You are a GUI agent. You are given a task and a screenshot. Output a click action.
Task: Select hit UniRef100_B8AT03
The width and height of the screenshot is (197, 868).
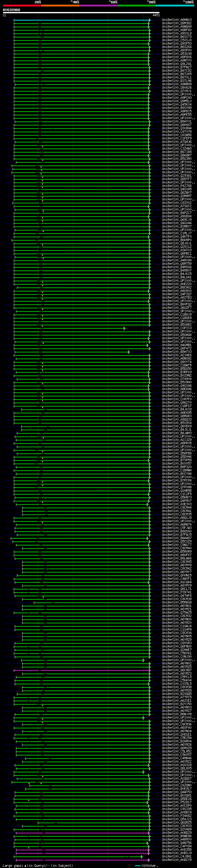click(177, 352)
